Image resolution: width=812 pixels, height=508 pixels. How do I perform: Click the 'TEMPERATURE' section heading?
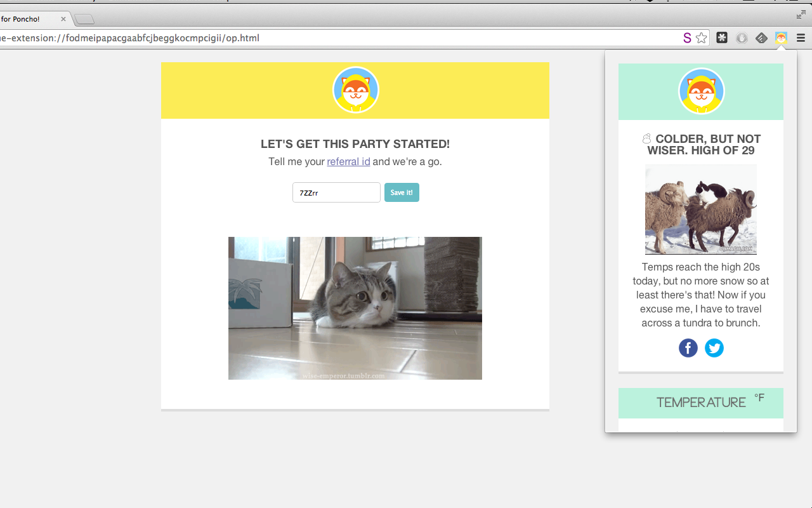tap(701, 403)
